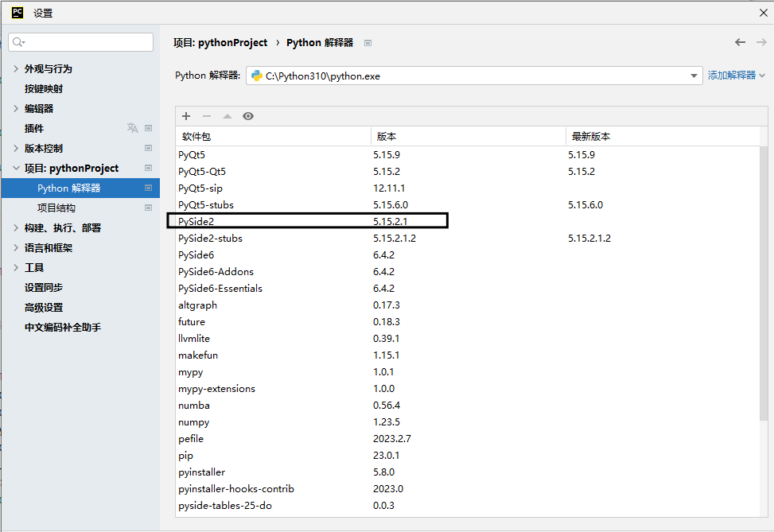774x532 pixels.
Task: Click the 软件包 column header
Action: tap(273, 136)
